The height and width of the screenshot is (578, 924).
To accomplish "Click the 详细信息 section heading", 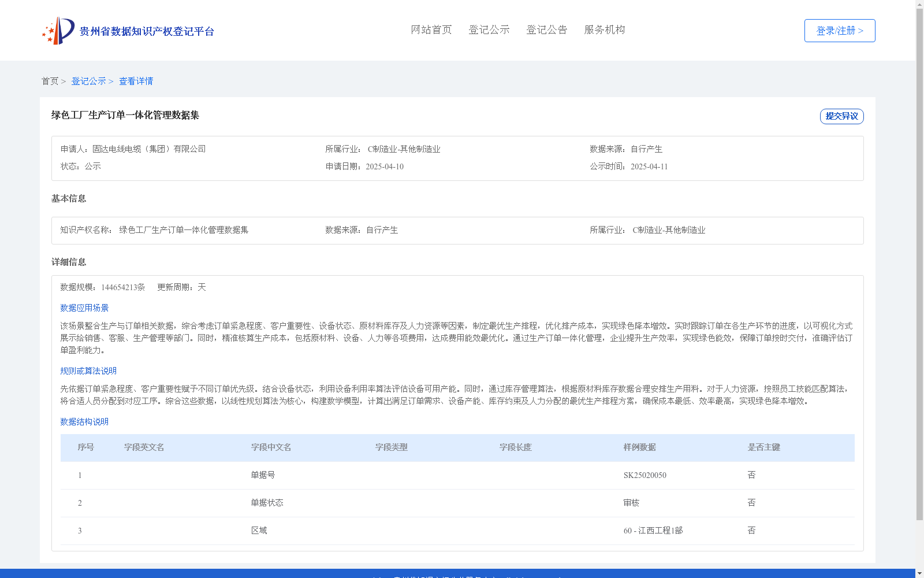I will (x=69, y=262).
